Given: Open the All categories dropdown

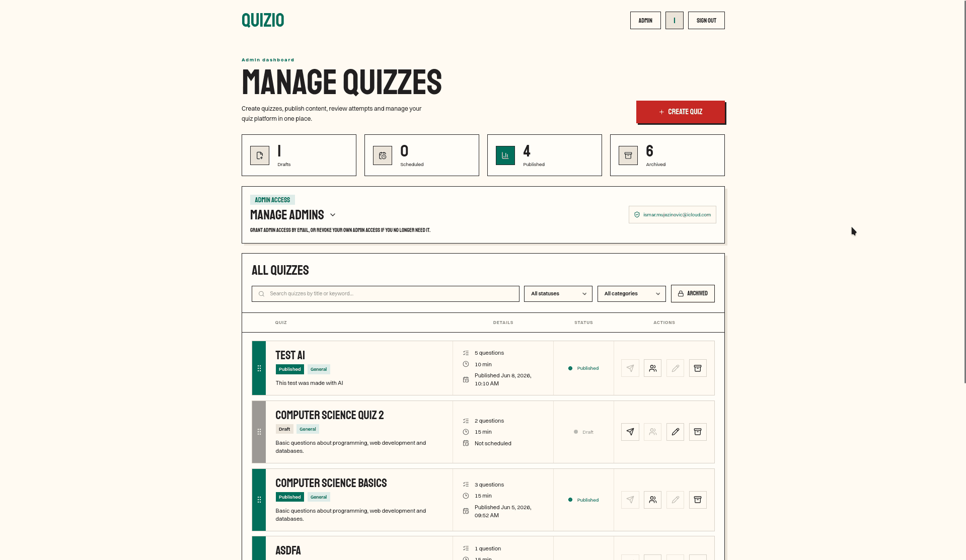Looking at the screenshot, I should (632, 294).
